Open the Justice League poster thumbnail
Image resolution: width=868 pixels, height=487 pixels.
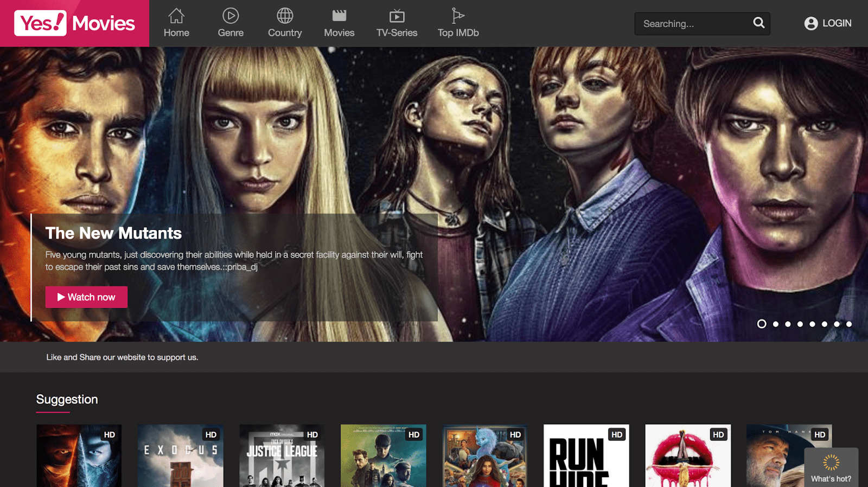(x=282, y=456)
